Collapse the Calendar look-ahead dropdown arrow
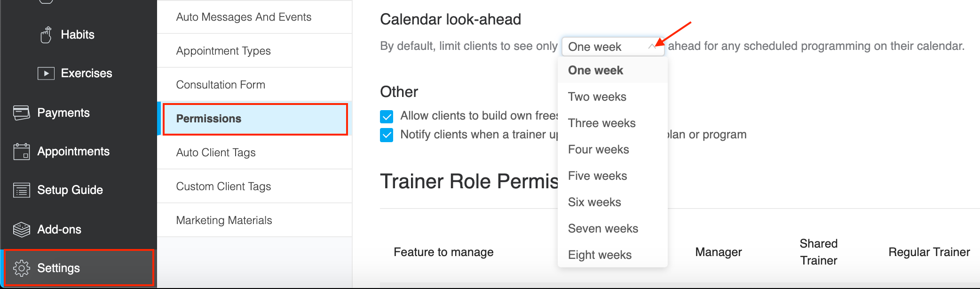Image resolution: width=980 pixels, height=289 pixels. tap(652, 46)
